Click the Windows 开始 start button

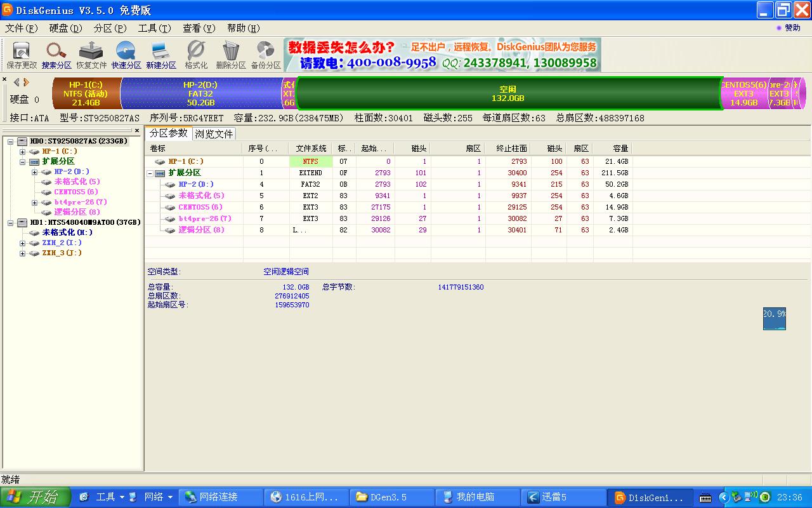tap(34, 497)
